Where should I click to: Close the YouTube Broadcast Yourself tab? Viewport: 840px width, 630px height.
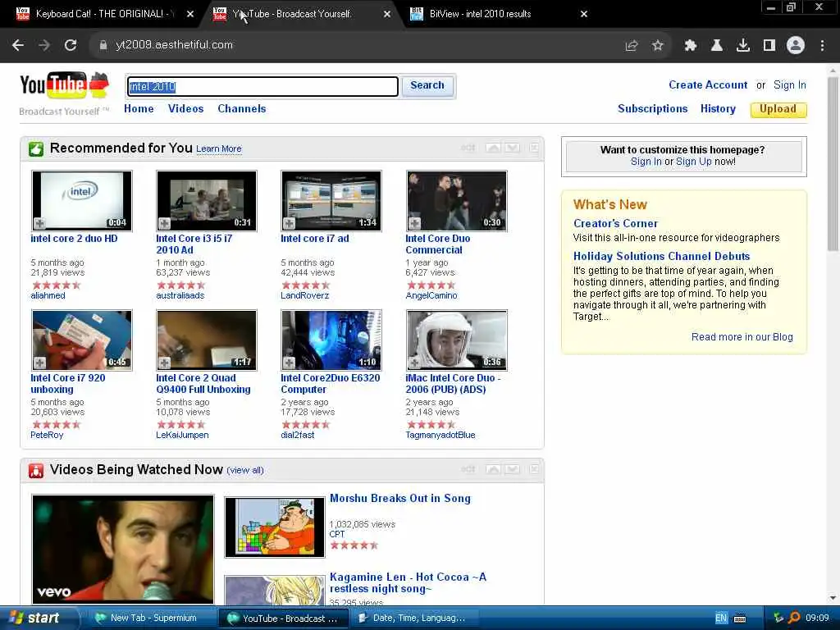pos(387,15)
